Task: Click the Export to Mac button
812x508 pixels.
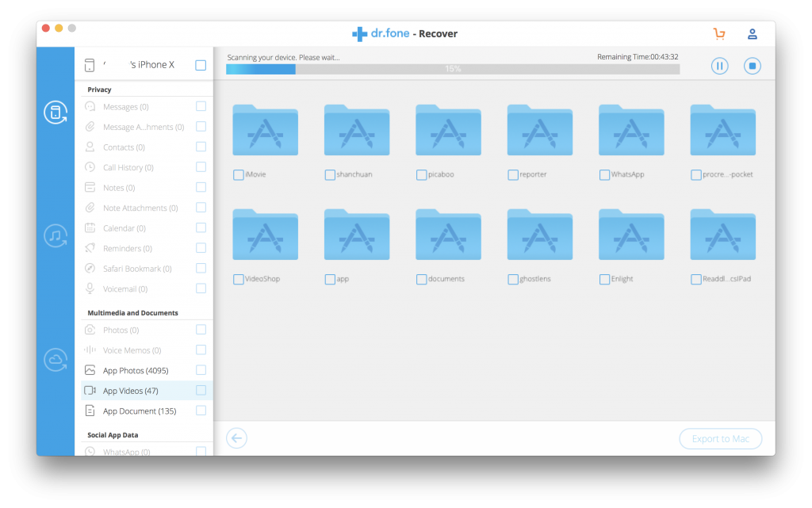Action: (720, 439)
